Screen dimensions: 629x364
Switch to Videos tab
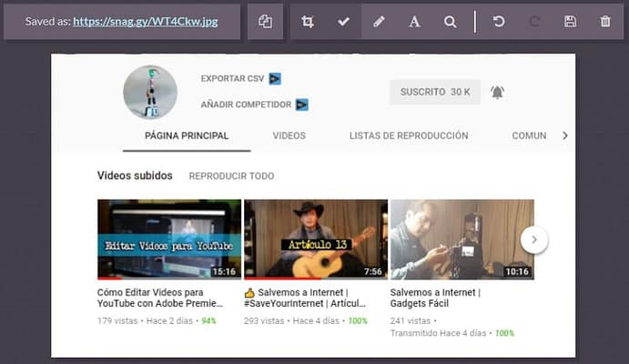point(289,136)
